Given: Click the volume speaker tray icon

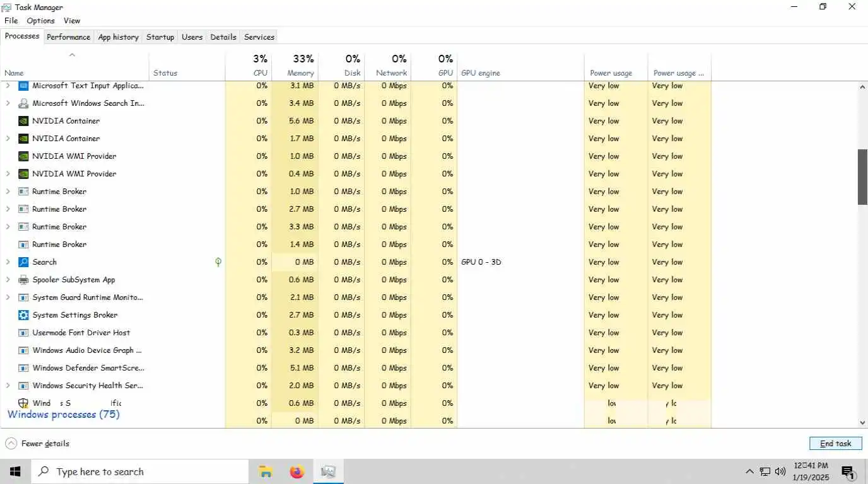Looking at the screenshot, I should 780,471.
